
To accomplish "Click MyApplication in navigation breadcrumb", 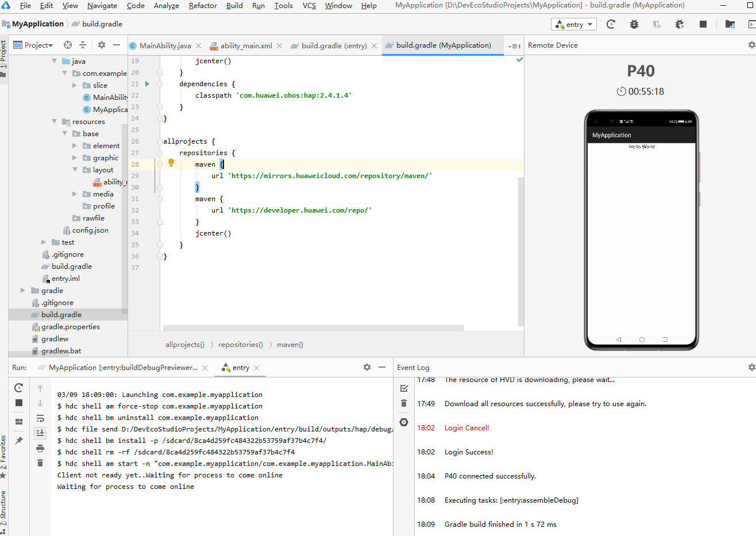I will point(38,24).
